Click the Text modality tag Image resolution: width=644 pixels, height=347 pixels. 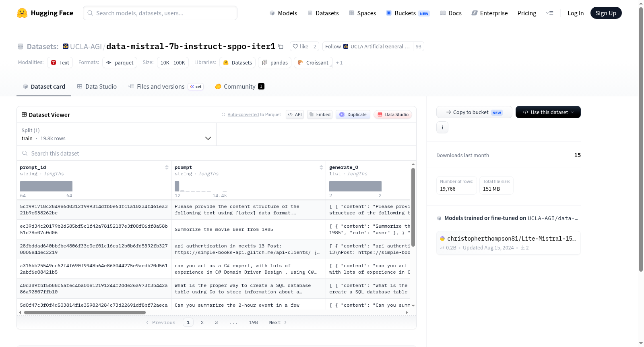pyautogui.click(x=60, y=62)
